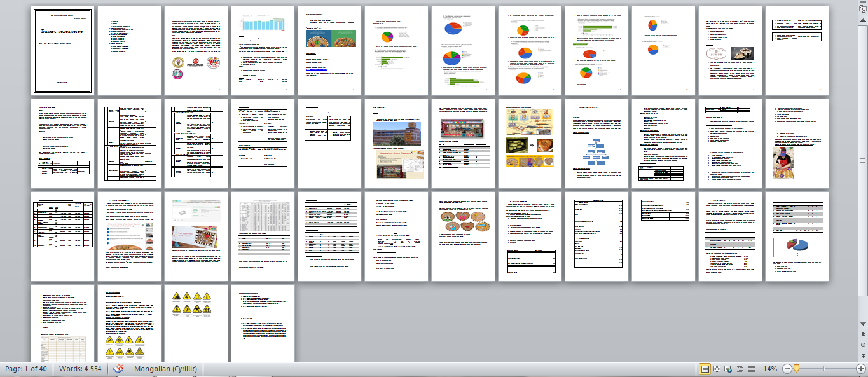This screenshot has width=868, height=377.
Task: Change language via Mongolian (Cyrillic) button
Action: pos(165,369)
